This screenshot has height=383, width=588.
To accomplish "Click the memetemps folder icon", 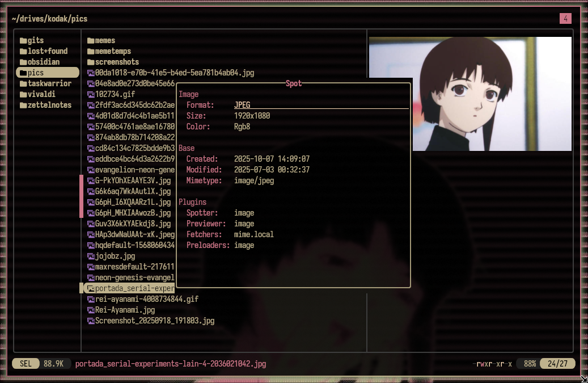I will click(x=91, y=52).
